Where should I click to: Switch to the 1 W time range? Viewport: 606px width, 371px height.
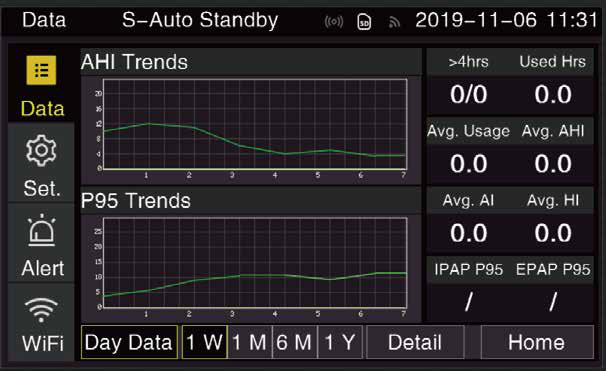tap(204, 342)
